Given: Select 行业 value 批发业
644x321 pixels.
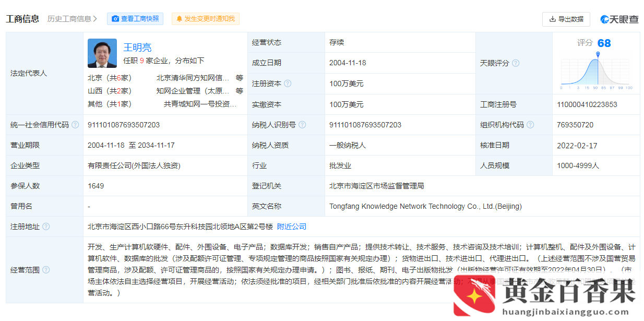Looking at the screenshot, I should click(340, 165).
